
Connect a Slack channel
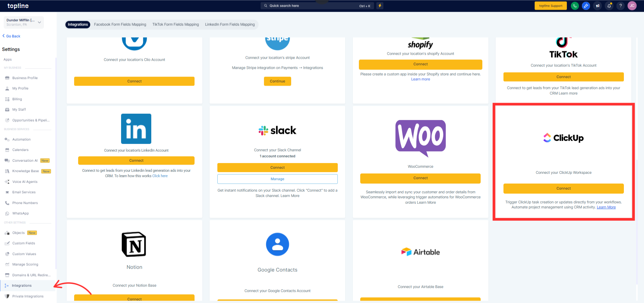pos(277,167)
